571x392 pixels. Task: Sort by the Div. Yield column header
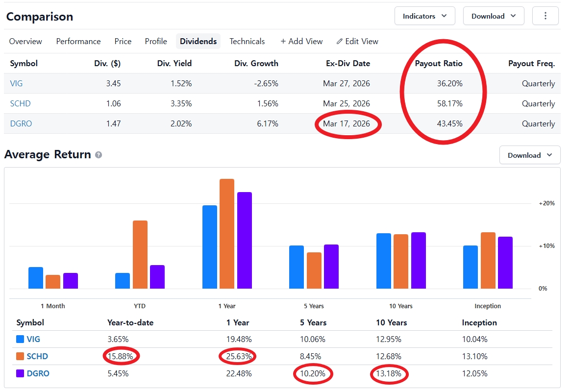(x=174, y=63)
